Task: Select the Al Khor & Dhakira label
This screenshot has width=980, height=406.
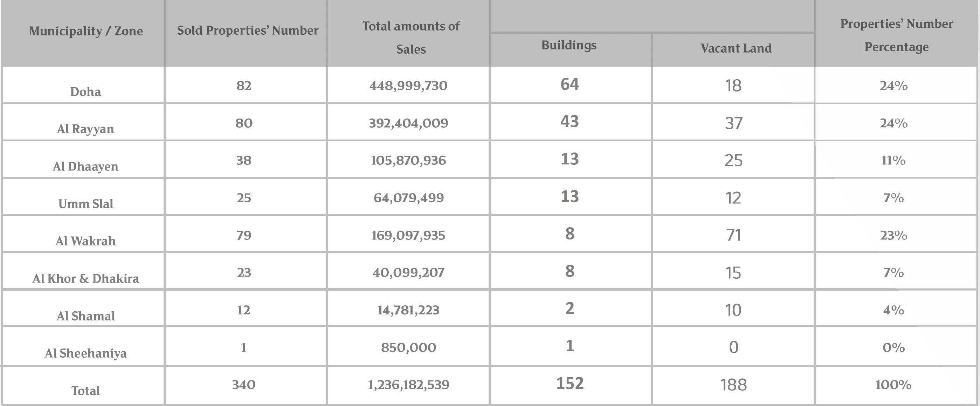Action: point(85,278)
